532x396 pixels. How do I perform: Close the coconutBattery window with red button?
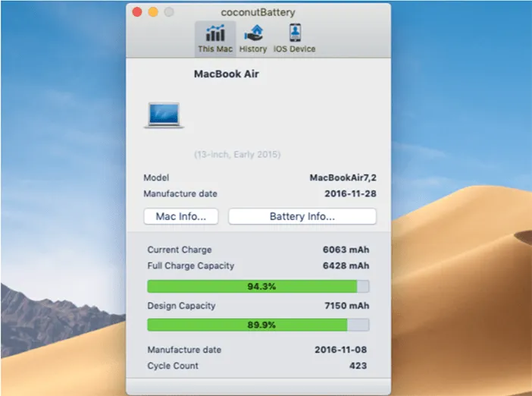(x=136, y=12)
